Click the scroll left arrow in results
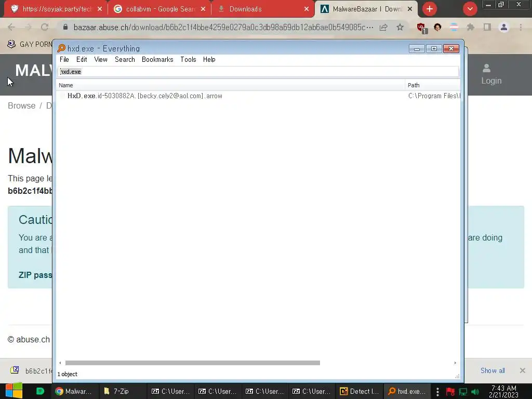Image resolution: width=532 pixels, height=399 pixels. tap(60, 363)
